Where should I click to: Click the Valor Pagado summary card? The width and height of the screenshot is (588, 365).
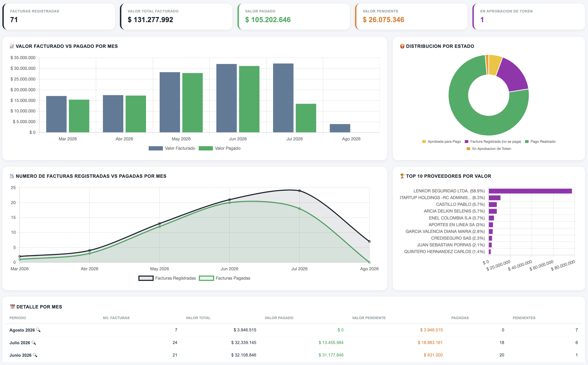(x=294, y=17)
